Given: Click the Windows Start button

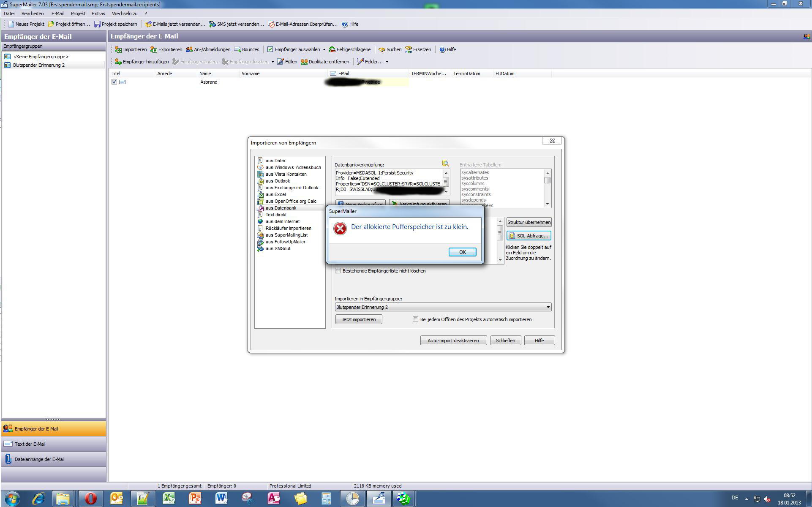Looking at the screenshot, I should click(x=12, y=499).
